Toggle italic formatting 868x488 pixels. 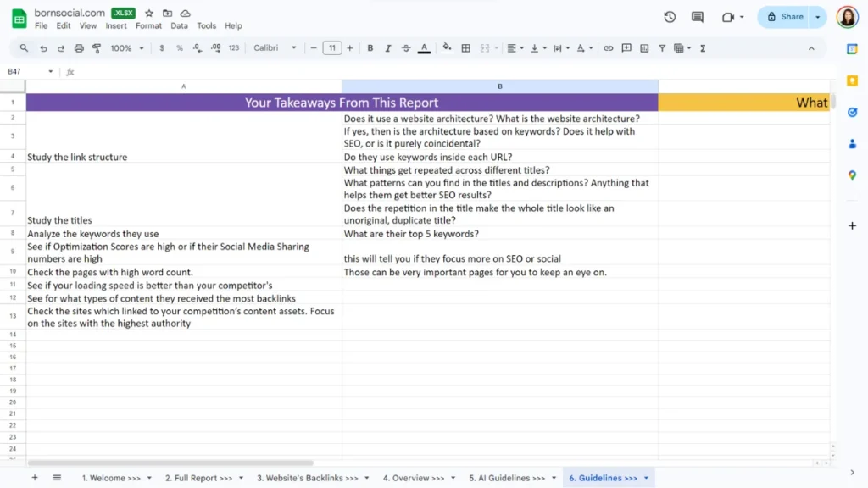(x=388, y=48)
